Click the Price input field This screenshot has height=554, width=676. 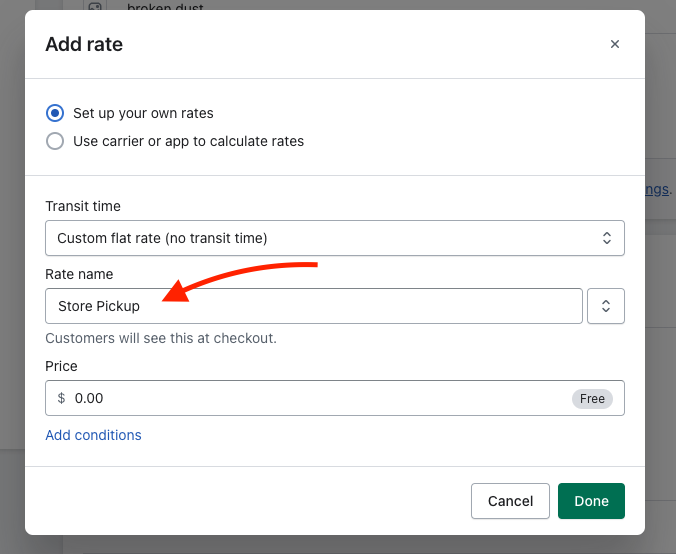click(335, 398)
